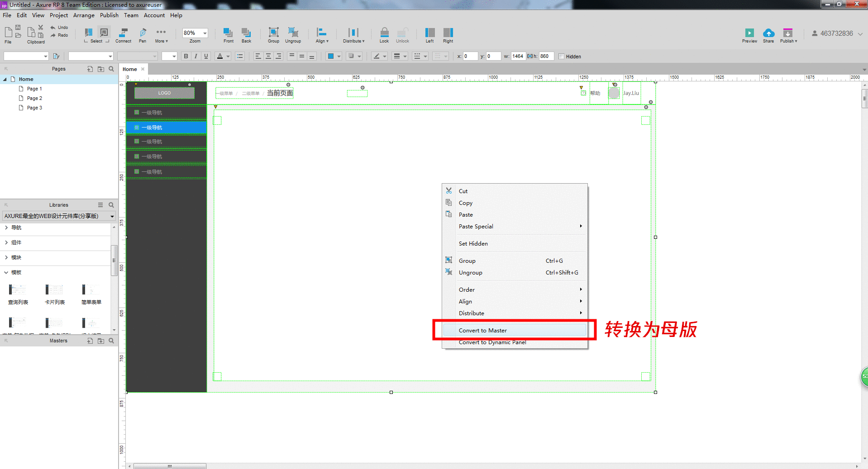Click the outer shadow icon

tap(351, 57)
